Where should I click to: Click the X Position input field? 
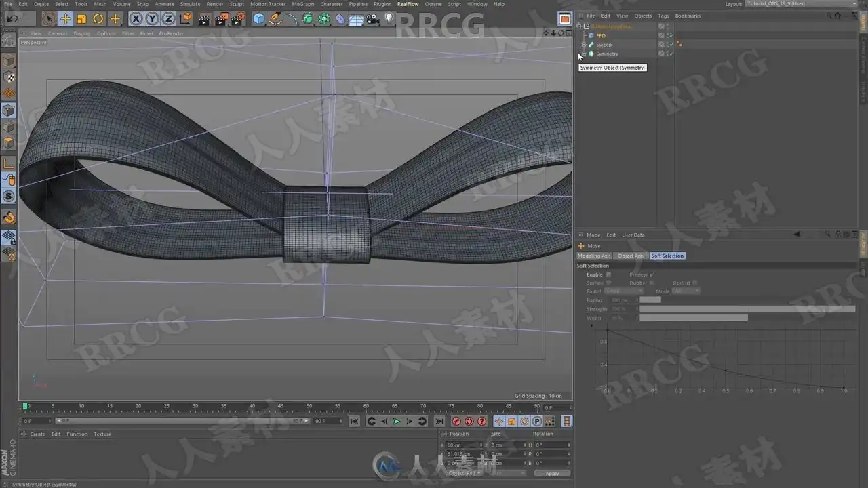tap(462, 445)
